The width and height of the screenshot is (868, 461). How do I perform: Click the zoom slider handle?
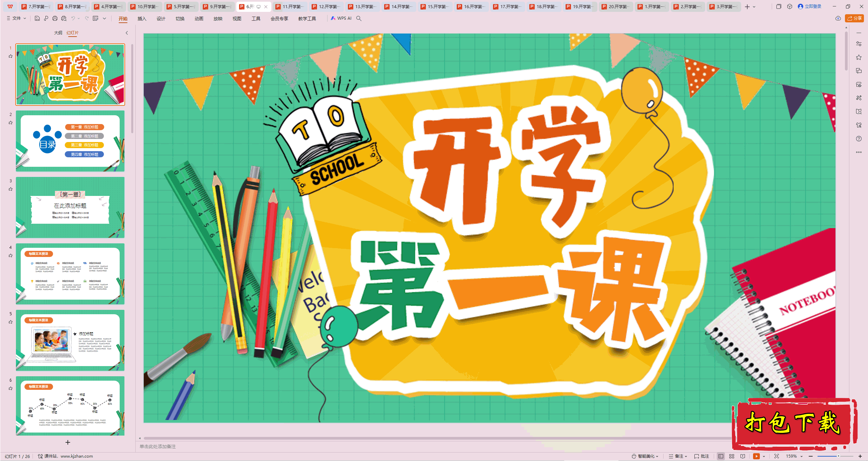click(838, 456)
